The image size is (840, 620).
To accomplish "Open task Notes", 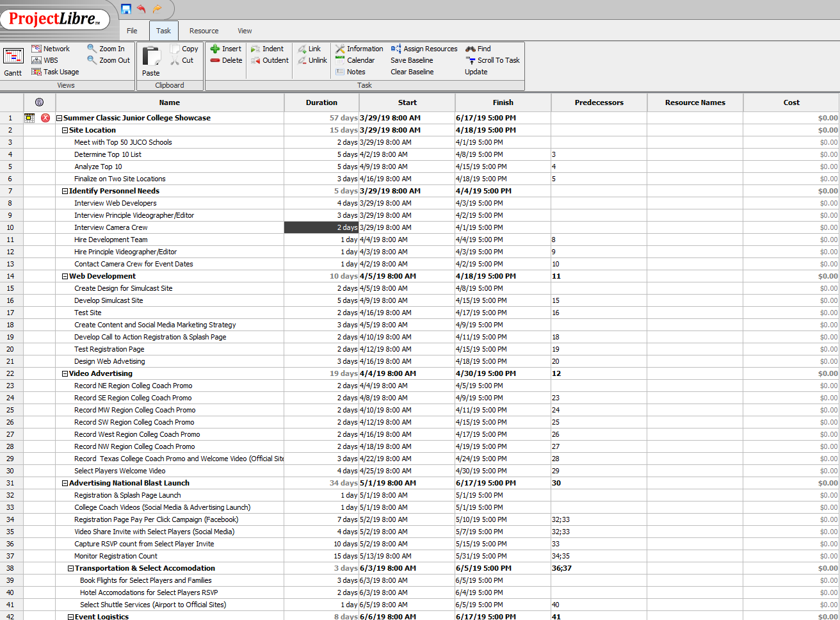I will click(350, 72).
